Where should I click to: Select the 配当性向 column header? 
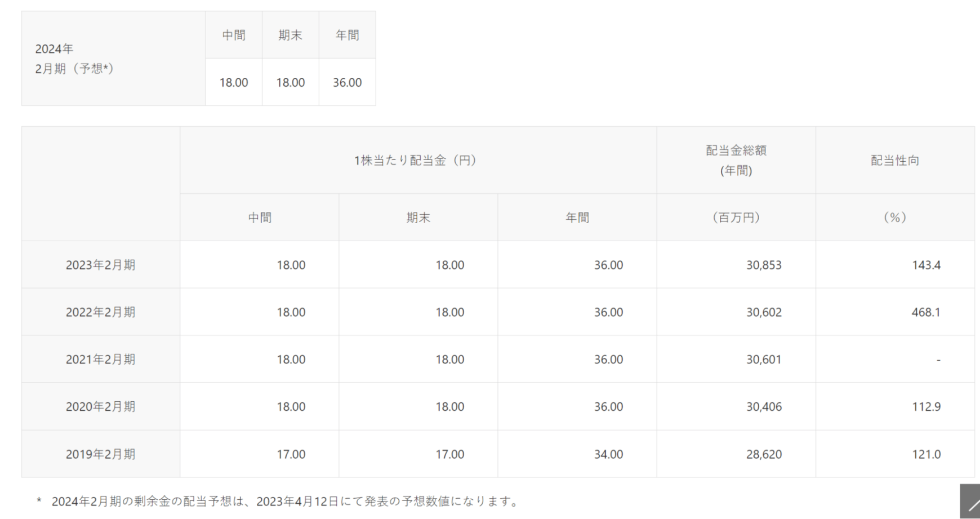[894, 161]
